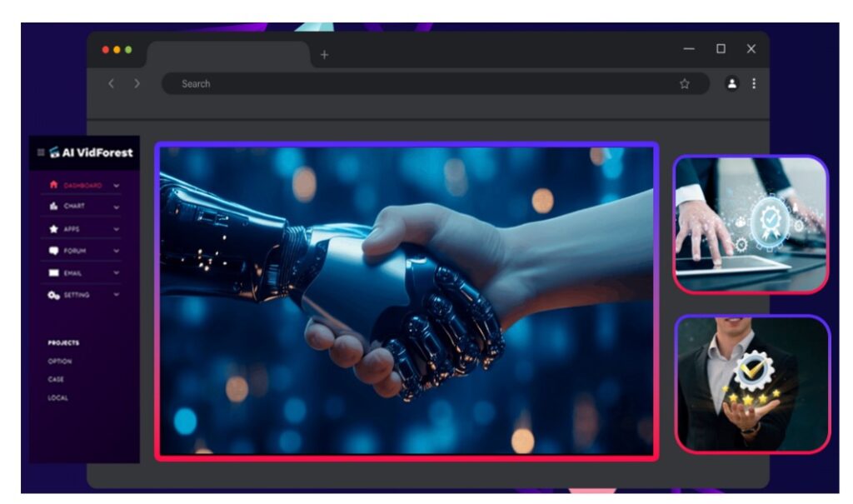The height and width of the screenshot is (504, 853).
Task: Select the Apps star icon
Action: point(53,229)
